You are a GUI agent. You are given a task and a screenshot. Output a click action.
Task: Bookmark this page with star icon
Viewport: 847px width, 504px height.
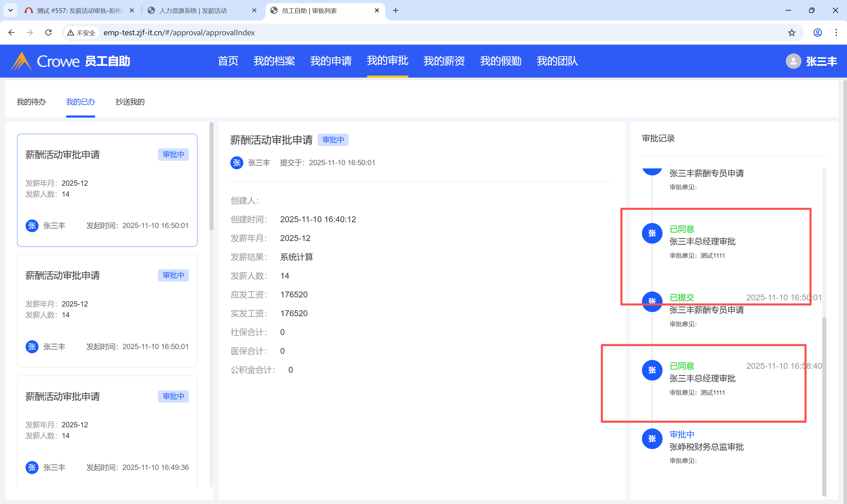point(792,33)
